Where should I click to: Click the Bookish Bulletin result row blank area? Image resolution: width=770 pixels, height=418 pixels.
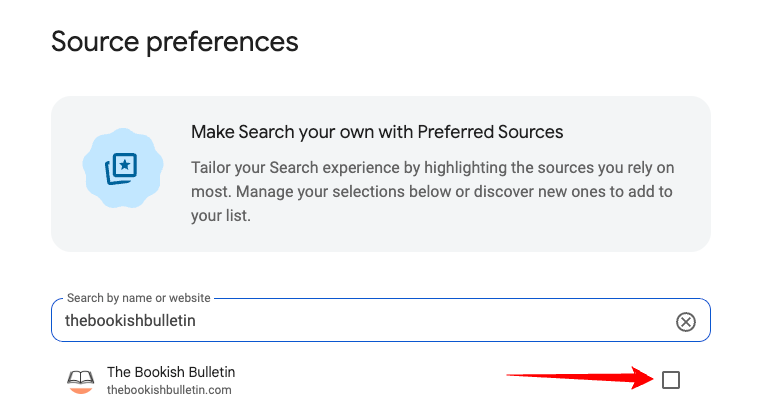tap(368, 381)
